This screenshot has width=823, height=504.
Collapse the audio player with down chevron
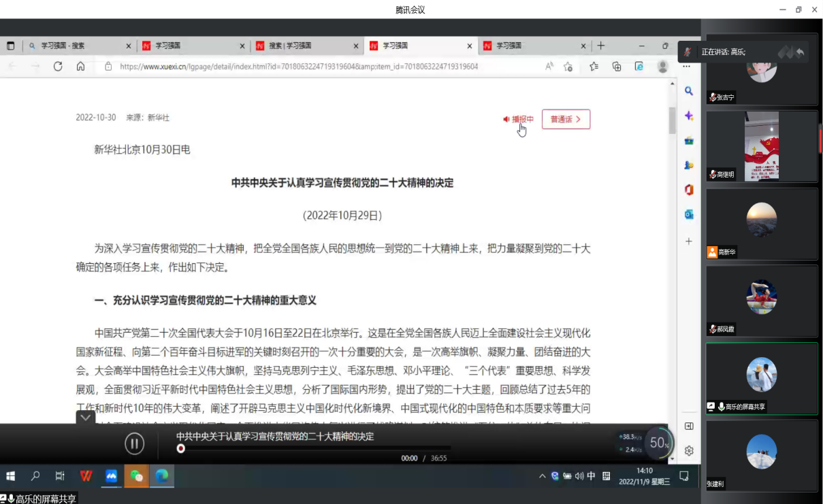(85, 418)
